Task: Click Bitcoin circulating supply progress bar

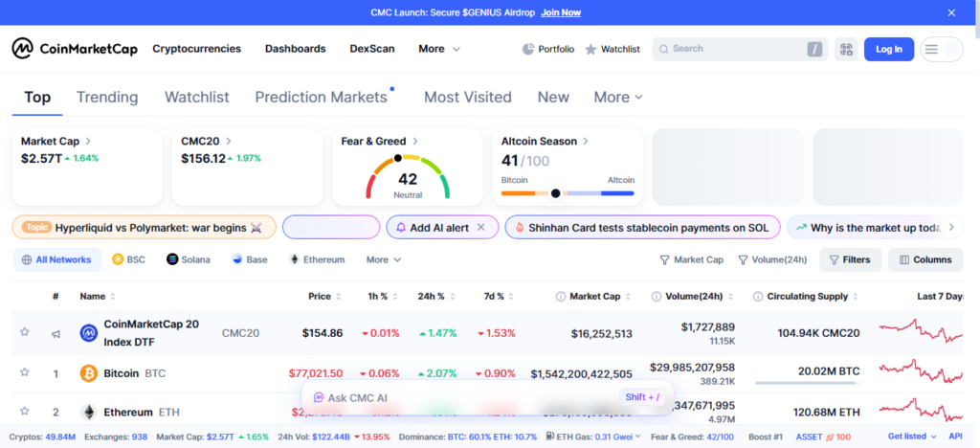Action: pyautogui.click(x=807, y=382)
